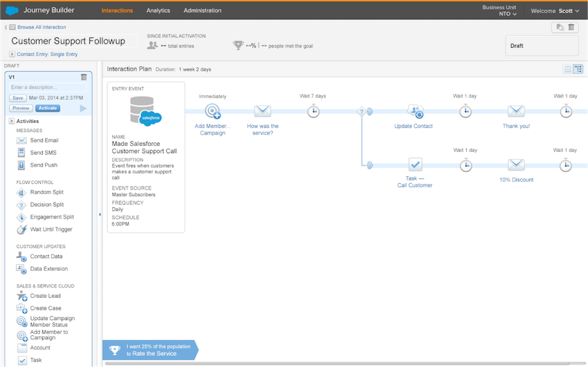Select the Data Extension activity icon

[21, 269]
